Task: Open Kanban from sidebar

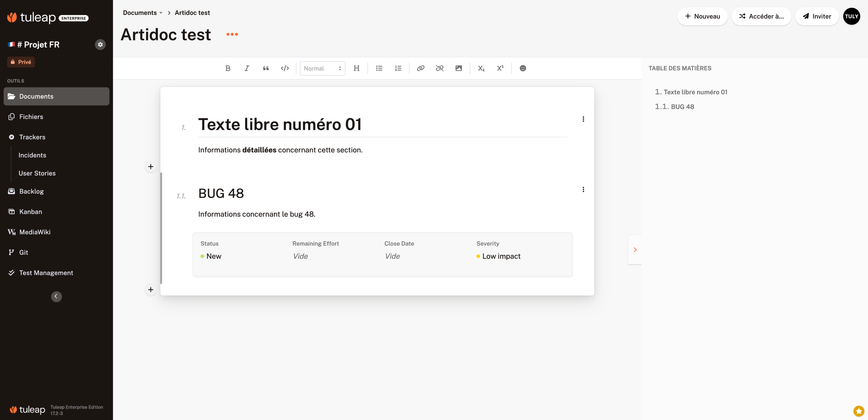Action: (x=31, y=212)
